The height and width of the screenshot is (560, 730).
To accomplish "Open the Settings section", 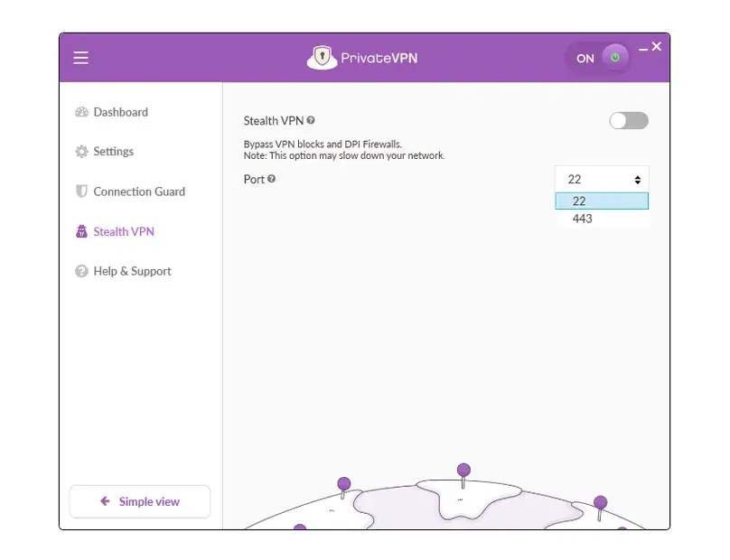I will [104, 151].
